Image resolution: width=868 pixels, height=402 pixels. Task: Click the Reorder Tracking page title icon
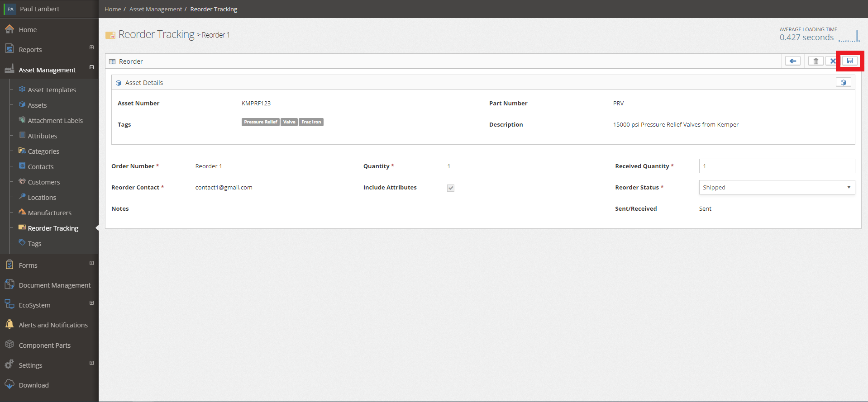click(x=110, y=35)
